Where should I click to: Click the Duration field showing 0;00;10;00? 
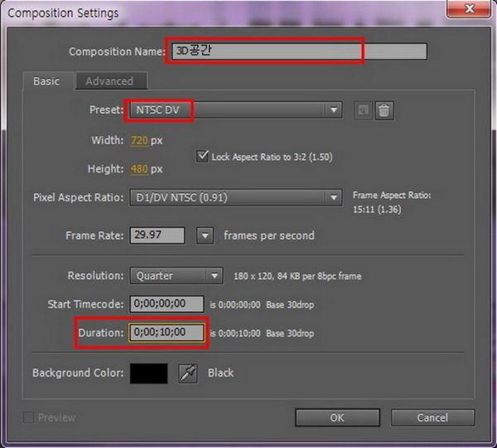tap(166, 332)
